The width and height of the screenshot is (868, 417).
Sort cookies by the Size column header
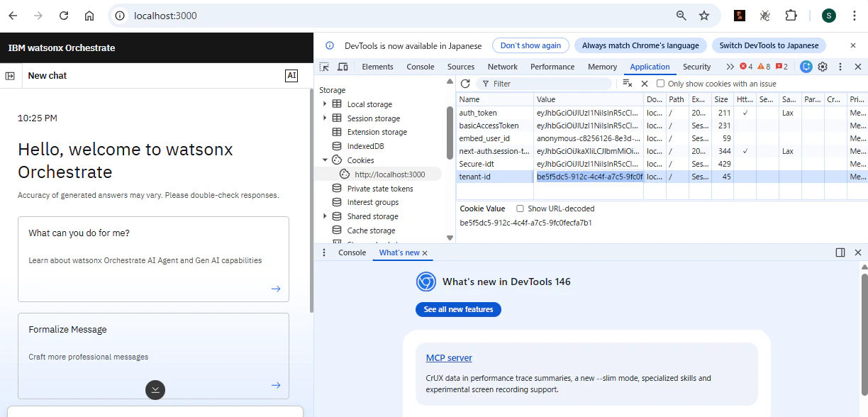723,99
